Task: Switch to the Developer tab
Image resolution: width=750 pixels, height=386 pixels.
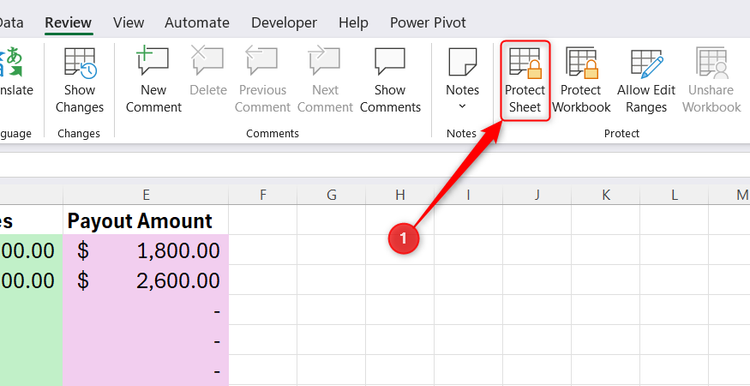Action: tap(284, 22)
